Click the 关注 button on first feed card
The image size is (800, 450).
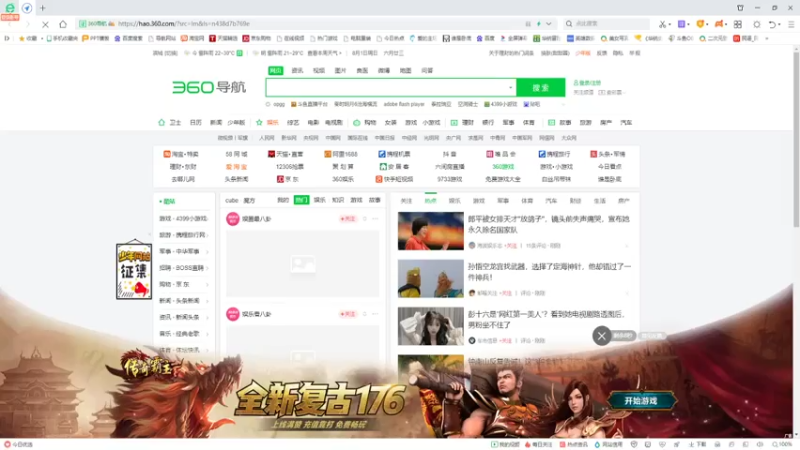348,219
